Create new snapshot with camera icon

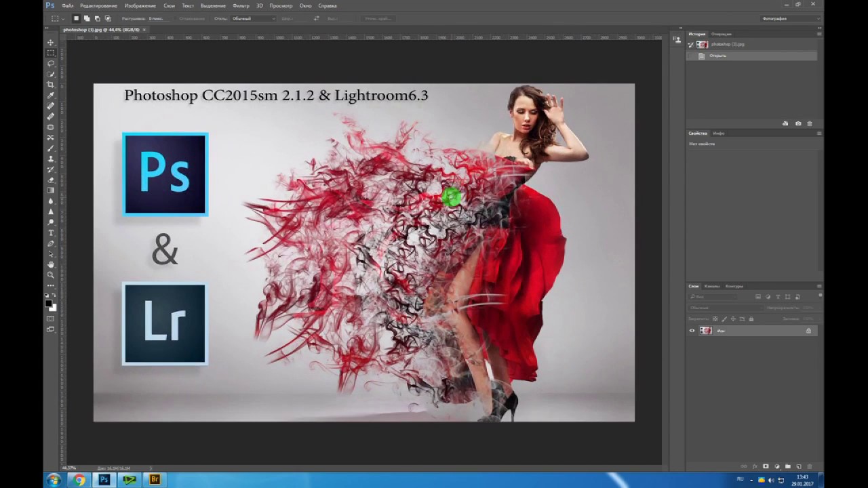798,123
